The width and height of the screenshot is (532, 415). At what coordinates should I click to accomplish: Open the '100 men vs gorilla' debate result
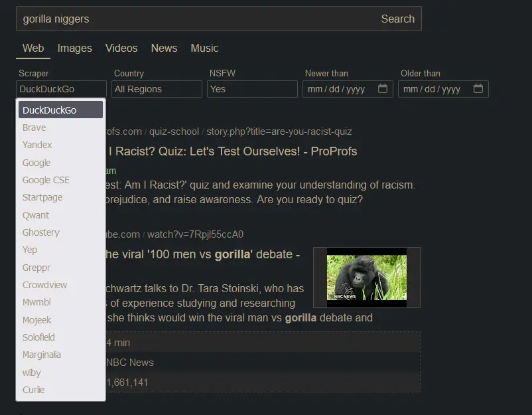[x=202, y=254]
